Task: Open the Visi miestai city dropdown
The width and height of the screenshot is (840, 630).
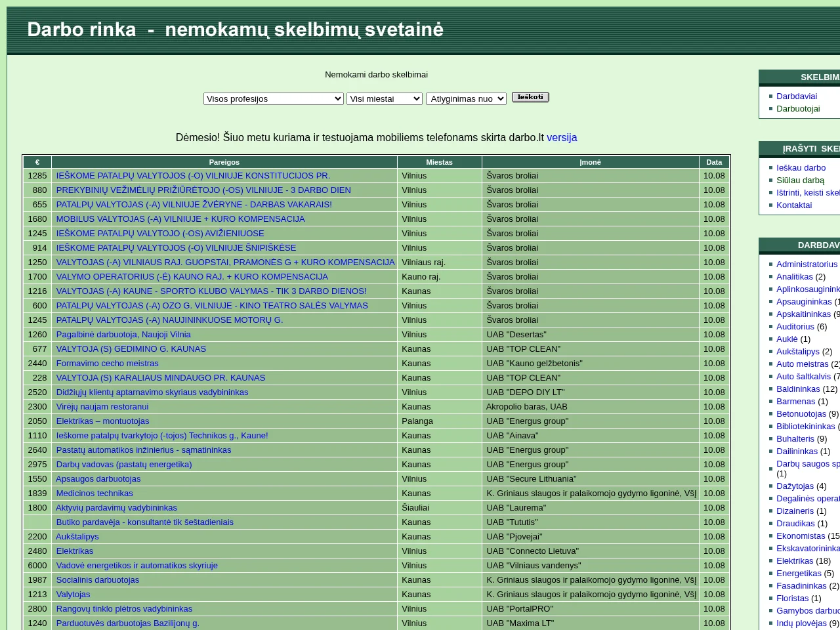Action: (385, 99)
